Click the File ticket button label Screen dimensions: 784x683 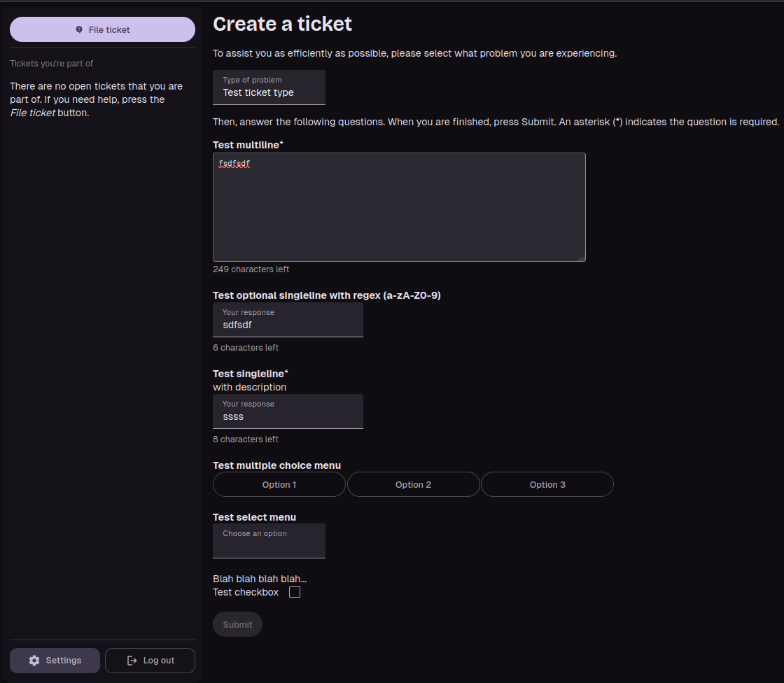coord(109,30)
